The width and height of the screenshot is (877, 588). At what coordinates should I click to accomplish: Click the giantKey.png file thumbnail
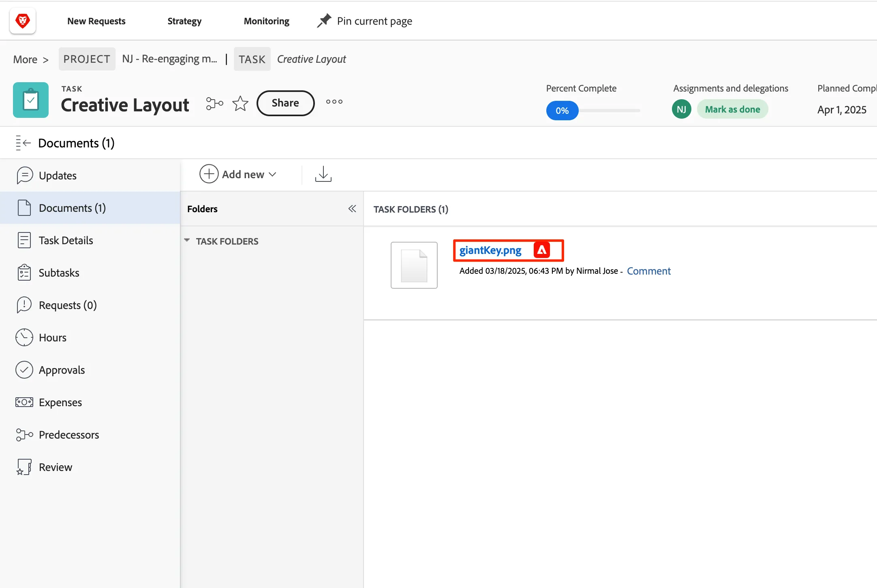point(414,265)
